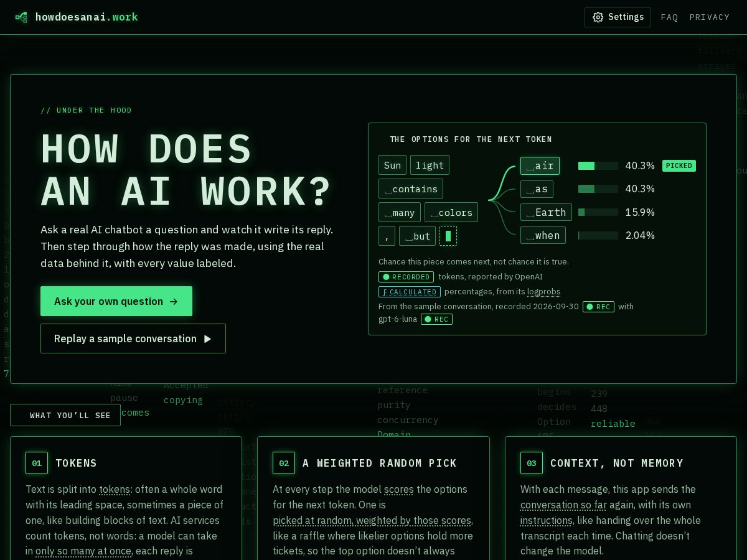Choose the "when" next-token option
Screen dimensions: 747x560
(x=543, y=235)
